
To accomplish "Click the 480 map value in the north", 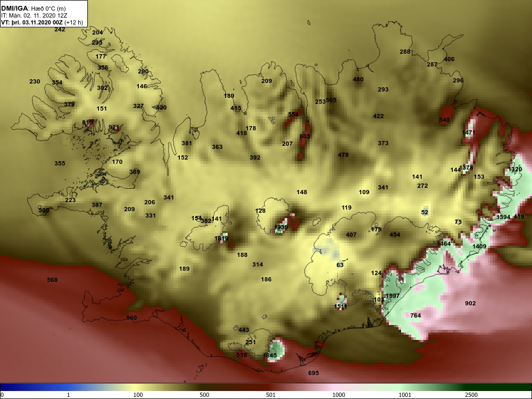I will [x=358, y=79].
